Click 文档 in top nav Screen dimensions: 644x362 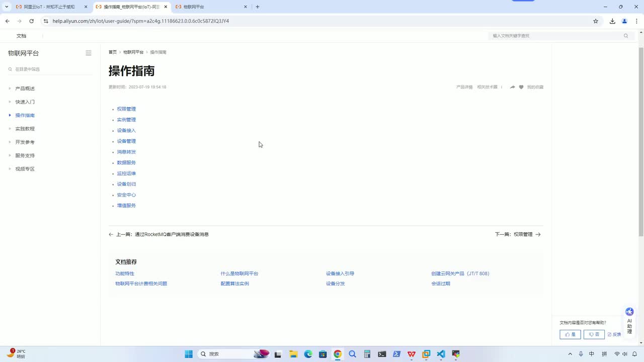(x=21, y=36)
